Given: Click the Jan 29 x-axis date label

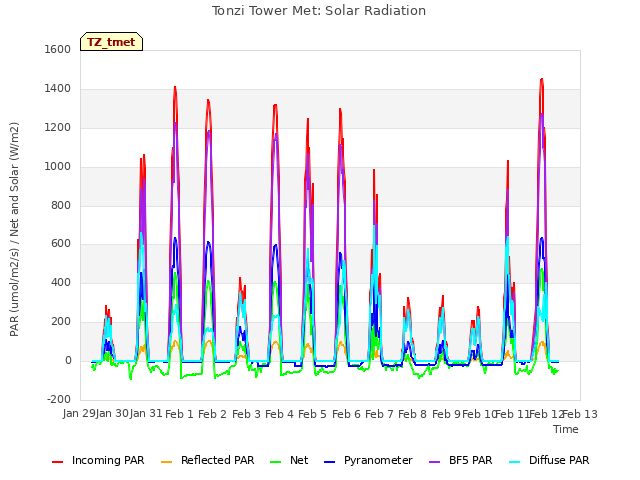Looking at the screenshot, I should 79,414.
